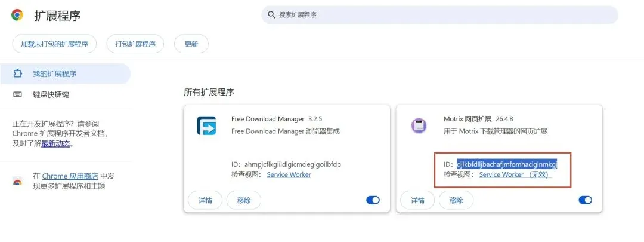Click the Motrix 网页扩展 extension name
The image size is (644, 242).
click(467, 119)
